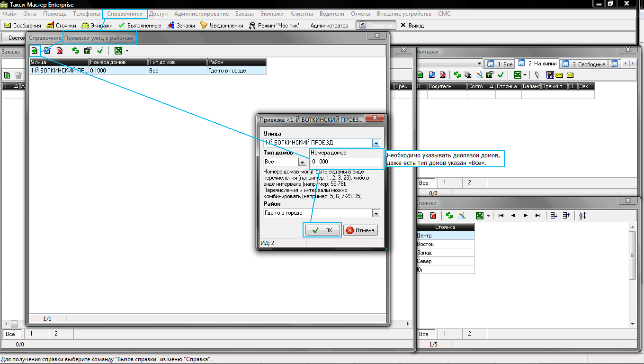Screen dimensions: 644x364
Task: Delete selected binding with red X icon
Action: 60,51
